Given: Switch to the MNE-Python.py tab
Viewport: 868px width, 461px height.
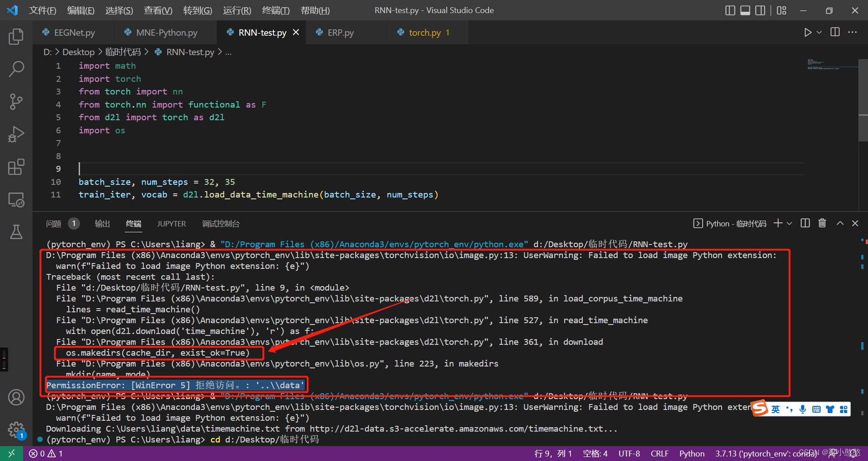Looking at the screenshot, I should pos(165,33).
